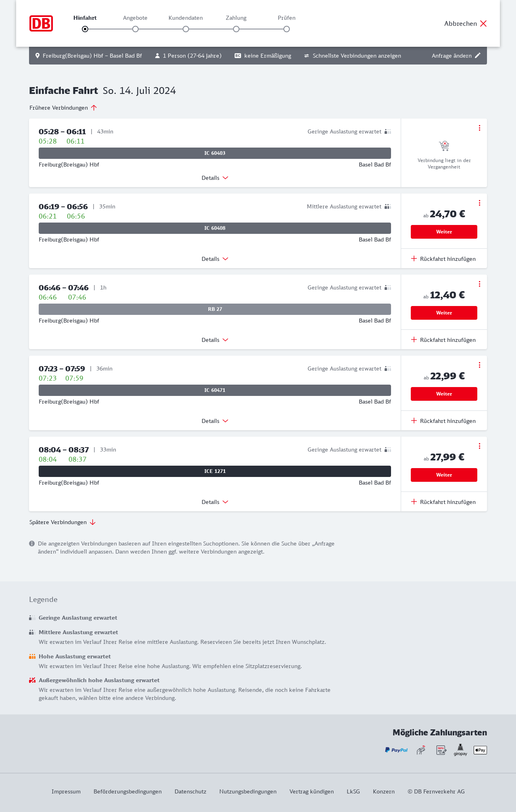
Task: Open three-dot menu for 05:28 connection
Action: (x=479, y=128)
